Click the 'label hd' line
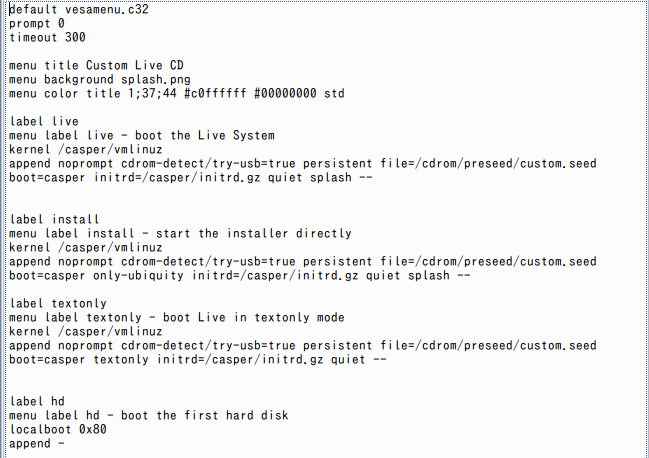 coord(37,401)
